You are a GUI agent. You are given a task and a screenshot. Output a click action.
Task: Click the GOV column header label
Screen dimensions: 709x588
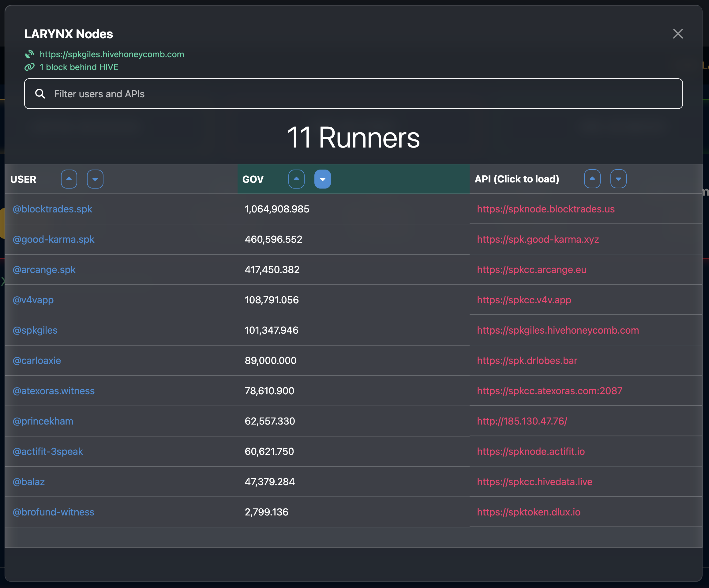click(x=253, y=179)
